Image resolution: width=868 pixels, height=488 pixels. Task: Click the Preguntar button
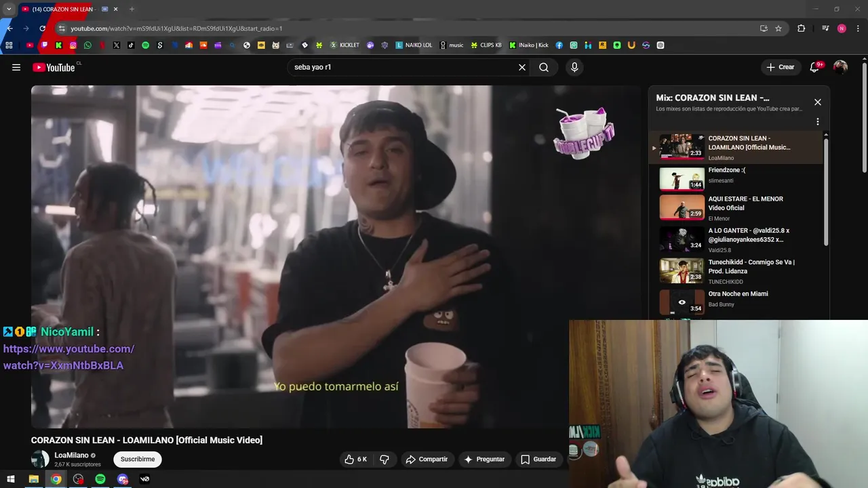pos(484,459)
